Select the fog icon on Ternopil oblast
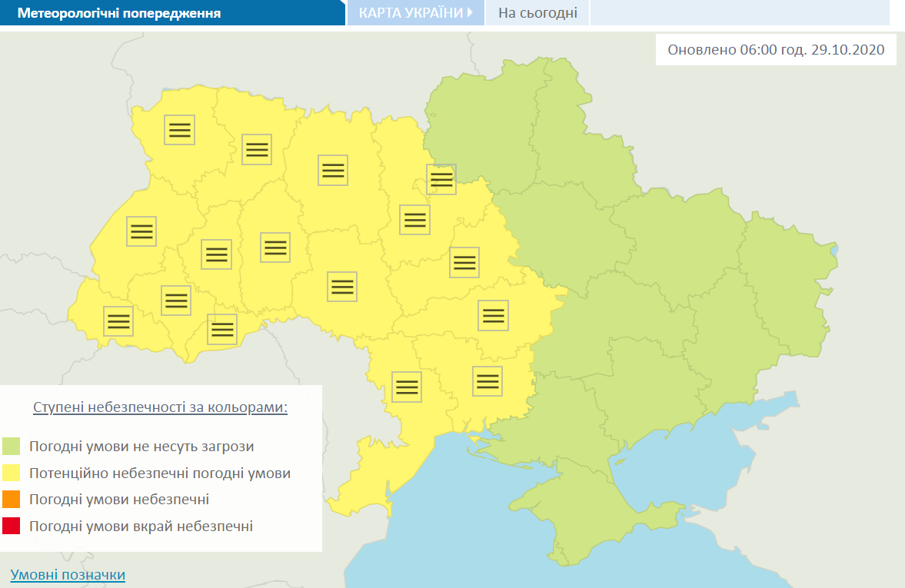905x588 pixels. 216,254
